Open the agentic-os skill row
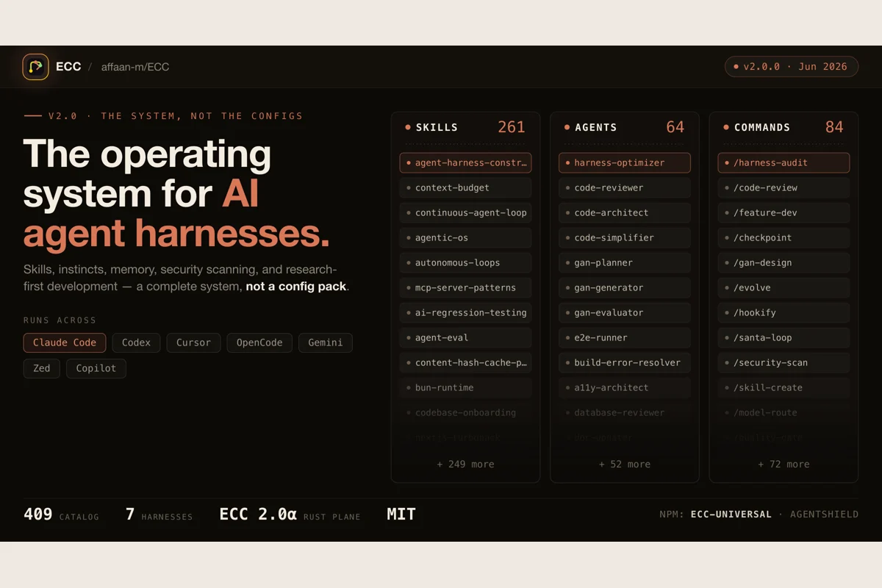The image size is (882, 588). [x=465, y=237]
